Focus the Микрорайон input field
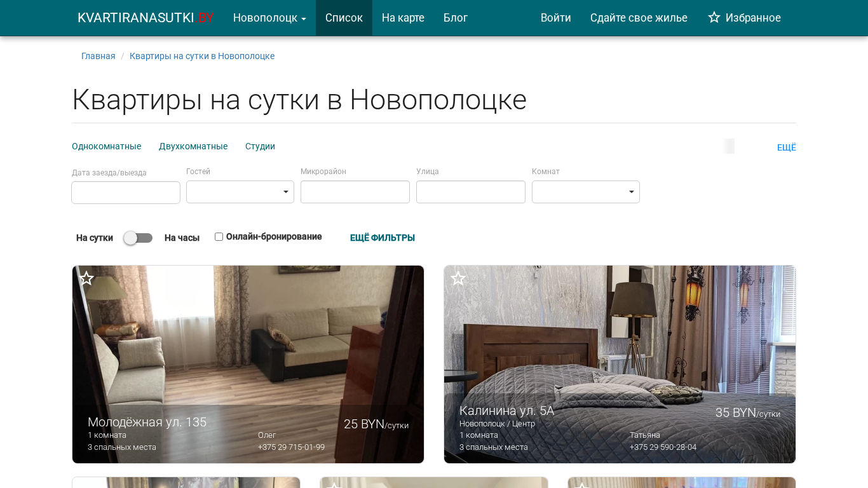 pos(355,192)
